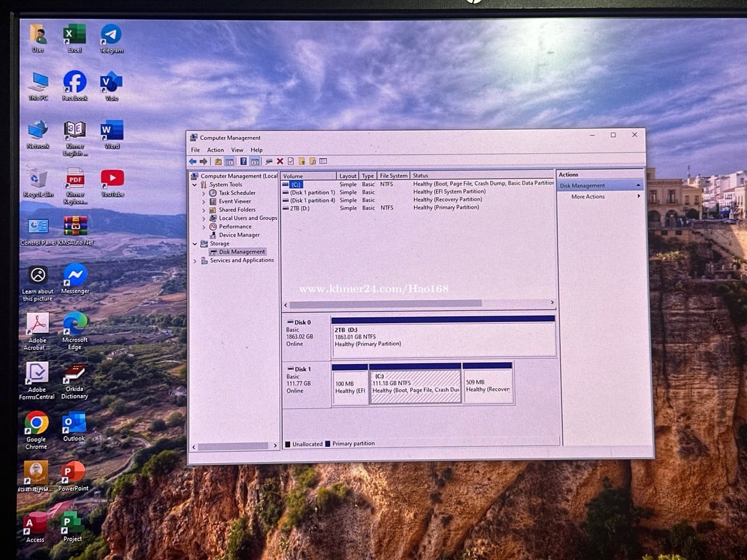The image size is (747, 560).
Task: Expand Services and Applications node
Action: pos(195,261)
